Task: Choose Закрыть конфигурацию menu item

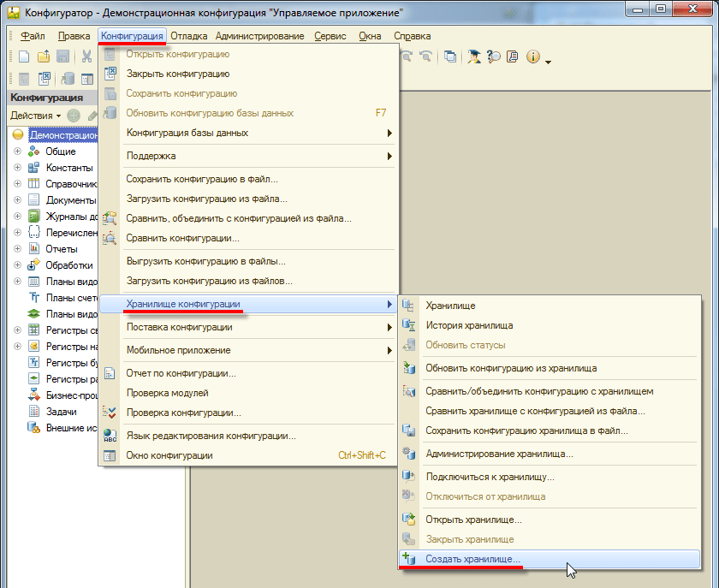Action: pyautogui.click(x=247, y=74)
